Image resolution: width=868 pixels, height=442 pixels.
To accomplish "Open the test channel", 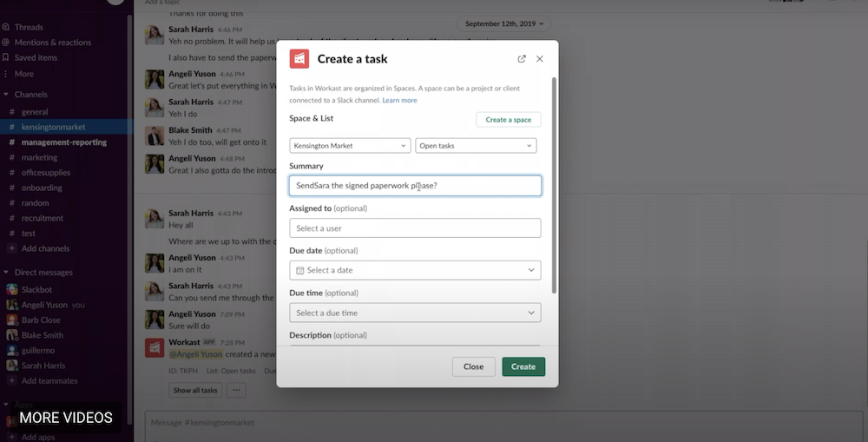I will [29, 234].
